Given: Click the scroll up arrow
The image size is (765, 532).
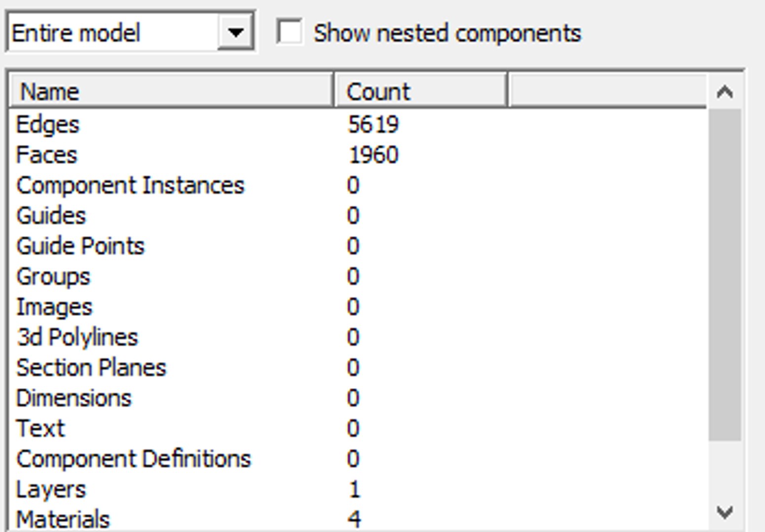Looking at the screenshot, I should tap(725, 92).
